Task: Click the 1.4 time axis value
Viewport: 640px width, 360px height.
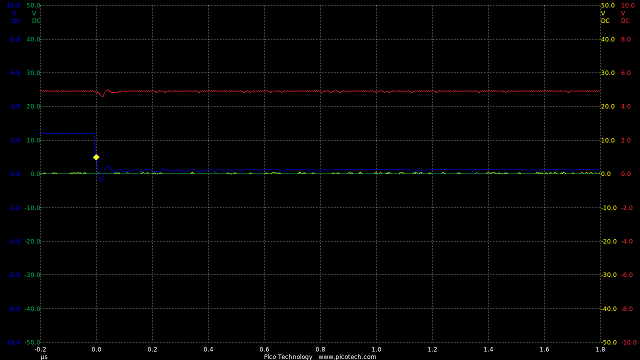Action: tap(488, 349)
